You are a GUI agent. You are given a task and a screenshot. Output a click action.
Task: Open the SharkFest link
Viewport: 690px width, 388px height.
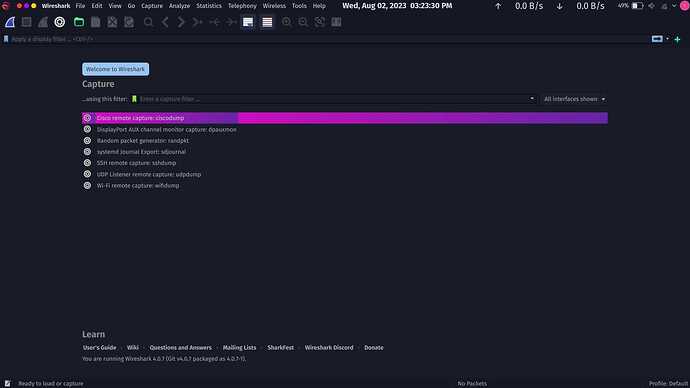(280, 348)
